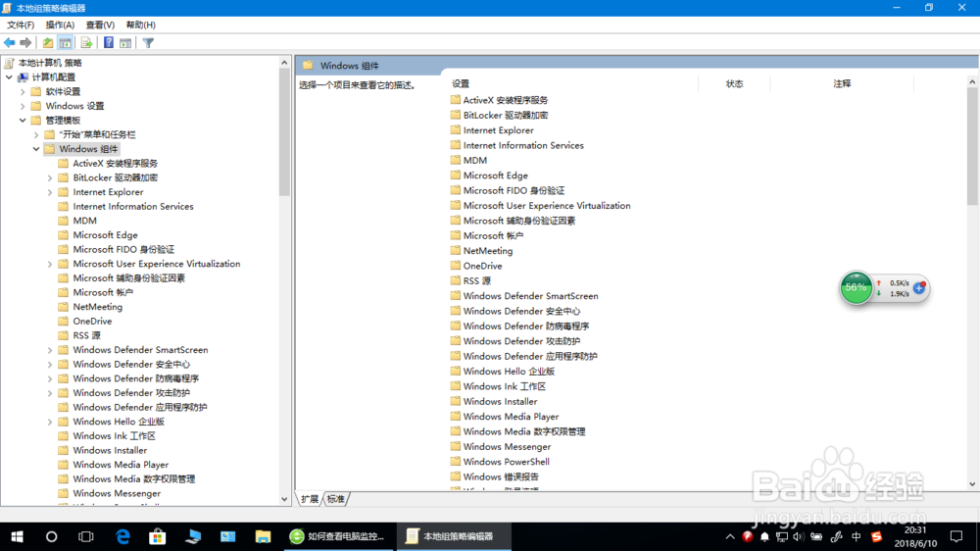980x551 pixels.
Task: Open Microsoft Edge folder in right list
Action: [x=496, y=175]
